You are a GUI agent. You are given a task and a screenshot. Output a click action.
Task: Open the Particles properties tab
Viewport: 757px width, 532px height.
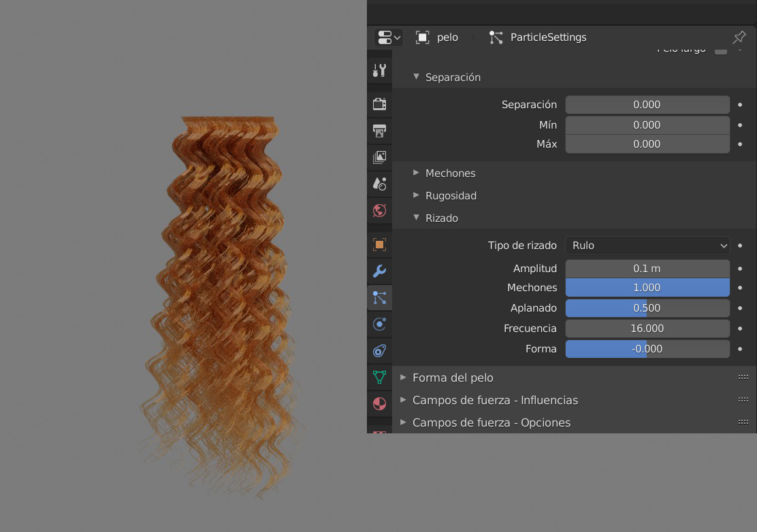[379, 297]
